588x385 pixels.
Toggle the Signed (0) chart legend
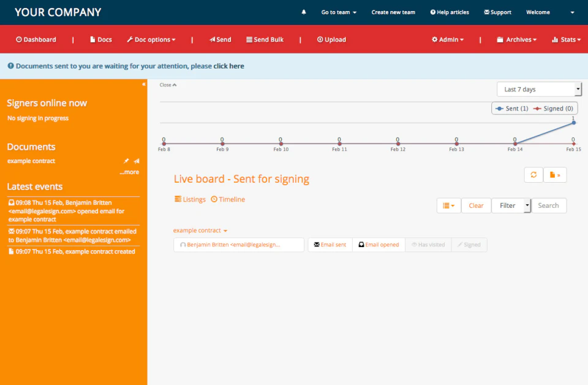click(554, 109)
